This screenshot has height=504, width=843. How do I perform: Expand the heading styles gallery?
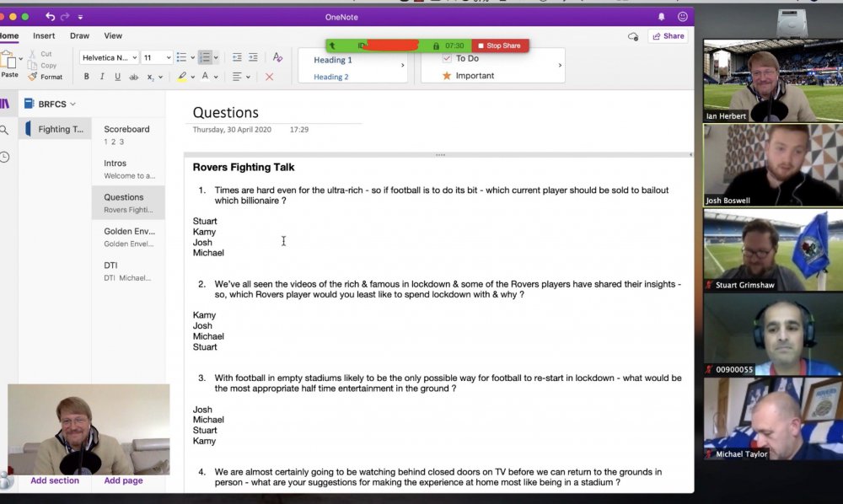coord(403,66)
